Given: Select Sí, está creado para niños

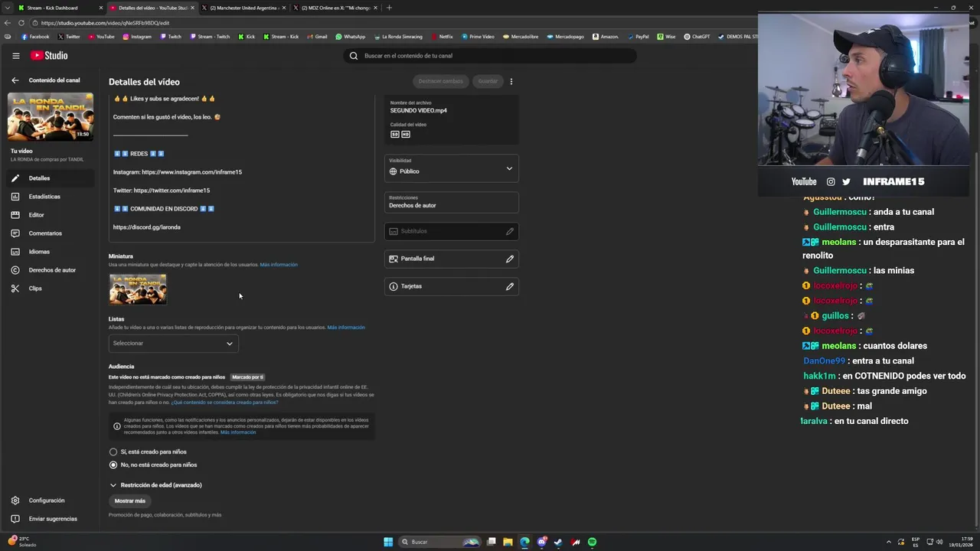Looking at the screenshot, I should (x=113, y=452).
